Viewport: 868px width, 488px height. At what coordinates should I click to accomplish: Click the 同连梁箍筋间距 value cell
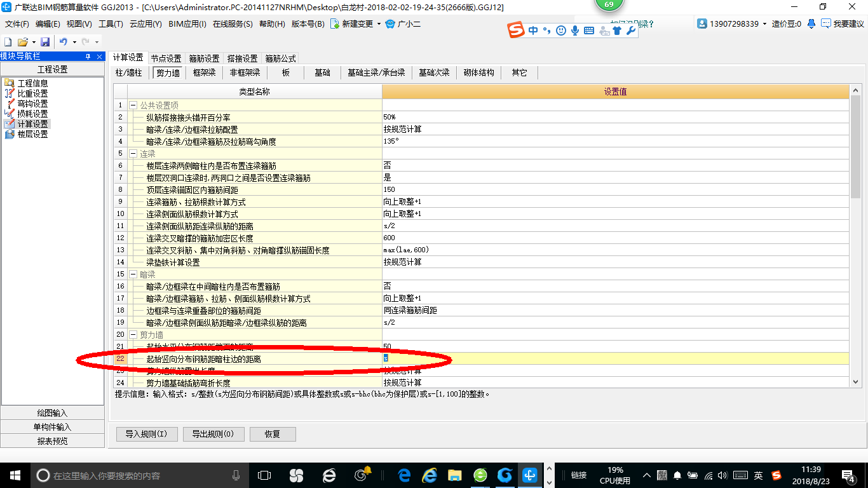pyautogui.click(x=615, y=310)
